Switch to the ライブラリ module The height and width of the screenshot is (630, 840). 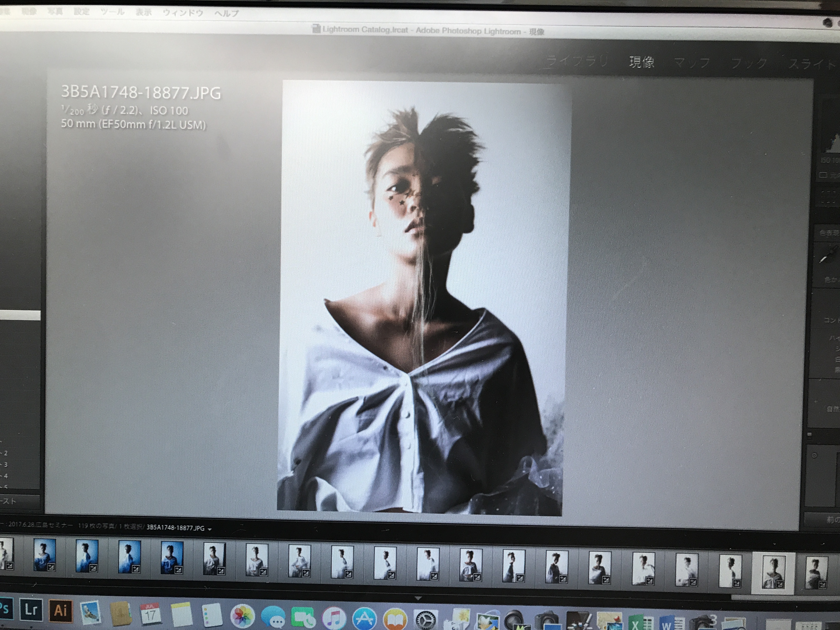click(577, 61)
